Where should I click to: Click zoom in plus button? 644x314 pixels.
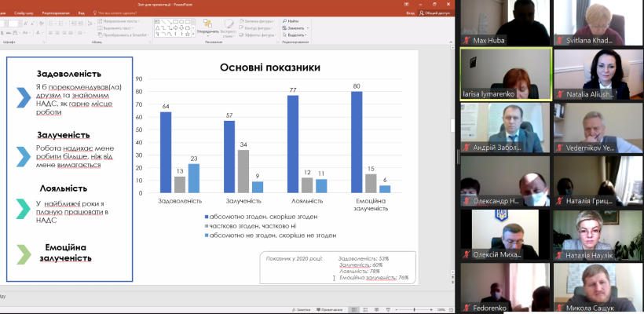[x=431, y=309]
